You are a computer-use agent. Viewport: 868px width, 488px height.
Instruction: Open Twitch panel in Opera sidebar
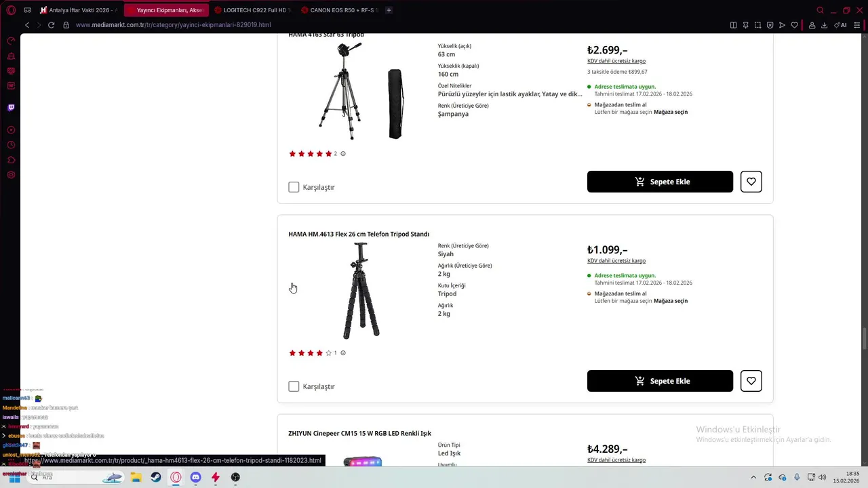[x=11, y=108]
